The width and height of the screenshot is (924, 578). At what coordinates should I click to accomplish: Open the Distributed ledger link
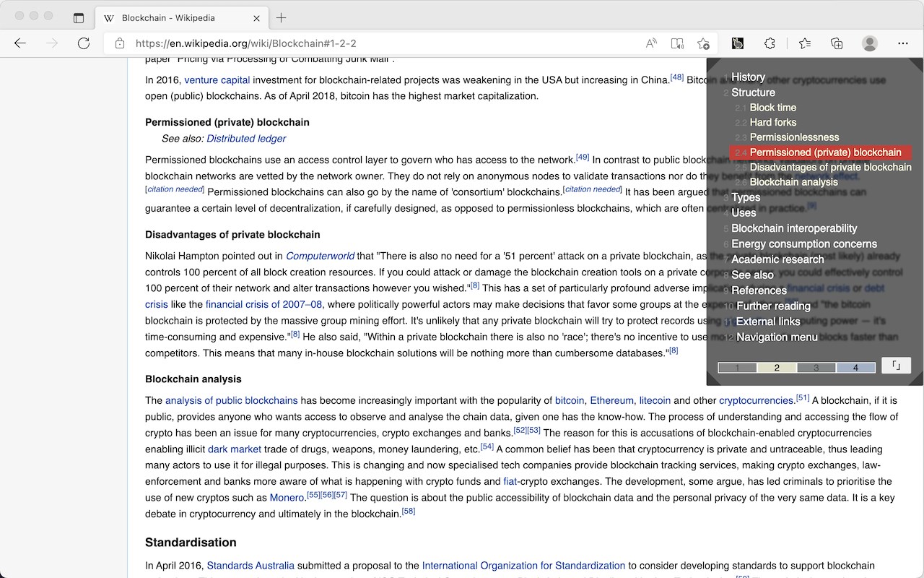(x=246, y=139)
